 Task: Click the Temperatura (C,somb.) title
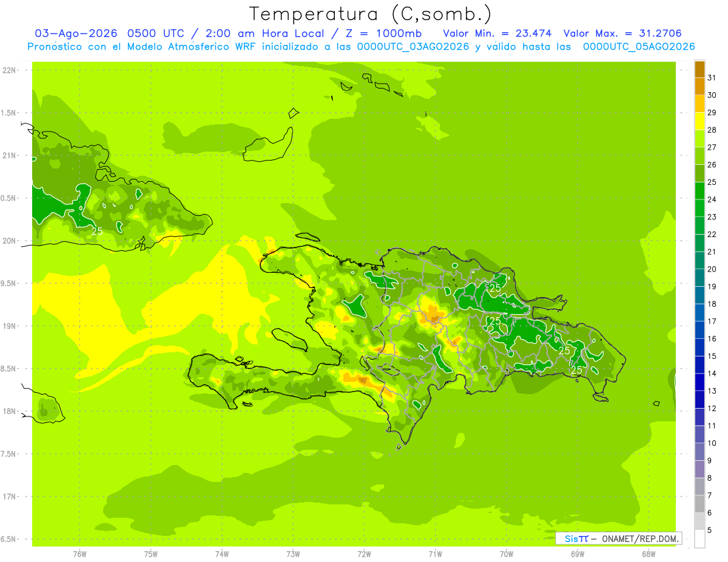[x=371, y=13]
